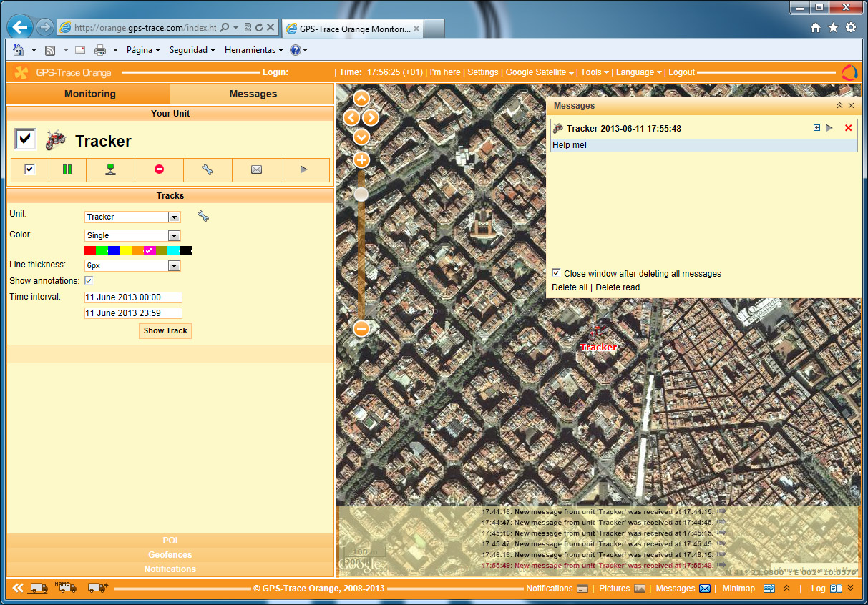Open the Language dropdown menu
The height and width of the screenshot is (605, 868).
tap(640, 72)
